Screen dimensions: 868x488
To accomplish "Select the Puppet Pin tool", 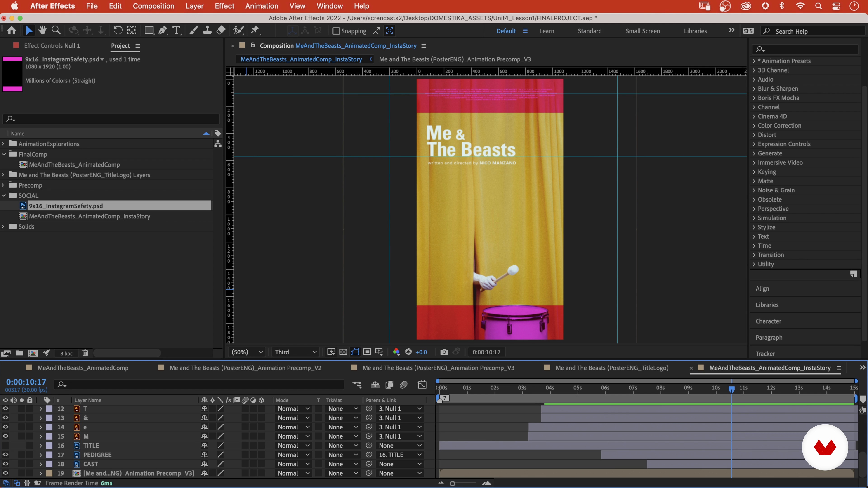I will (255, 31).
